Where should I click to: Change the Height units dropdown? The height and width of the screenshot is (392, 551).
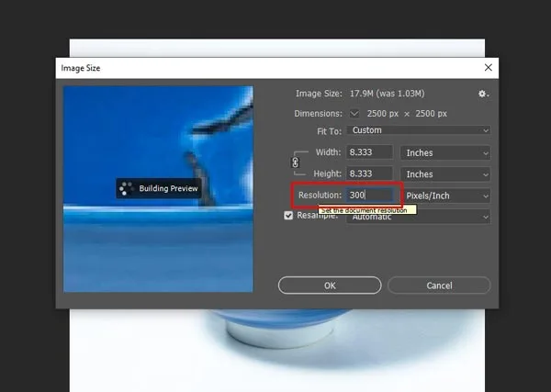tap(445, 174)
